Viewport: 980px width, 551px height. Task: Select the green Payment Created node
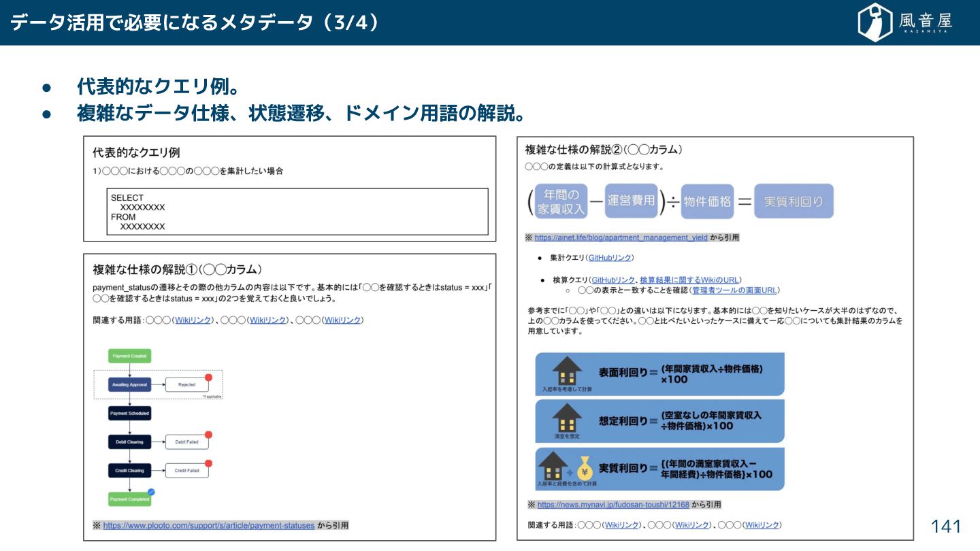129,356
